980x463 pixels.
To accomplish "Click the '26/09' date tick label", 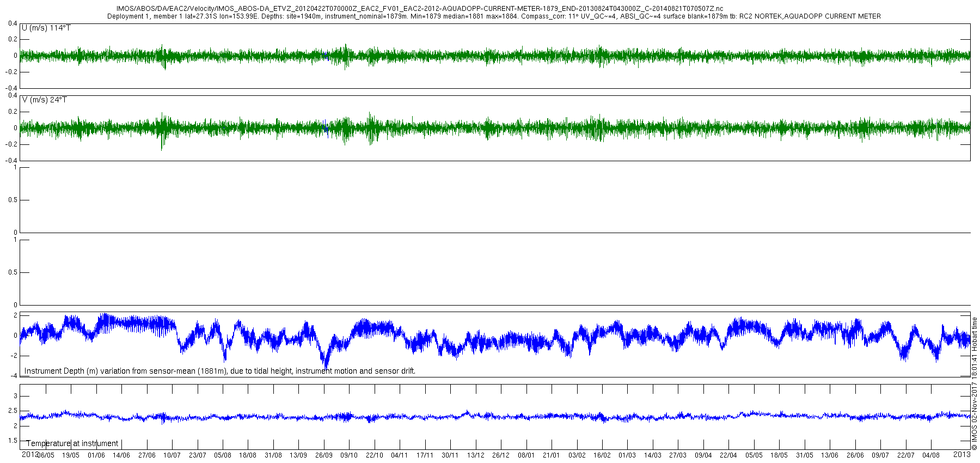I will click(324, 455).
